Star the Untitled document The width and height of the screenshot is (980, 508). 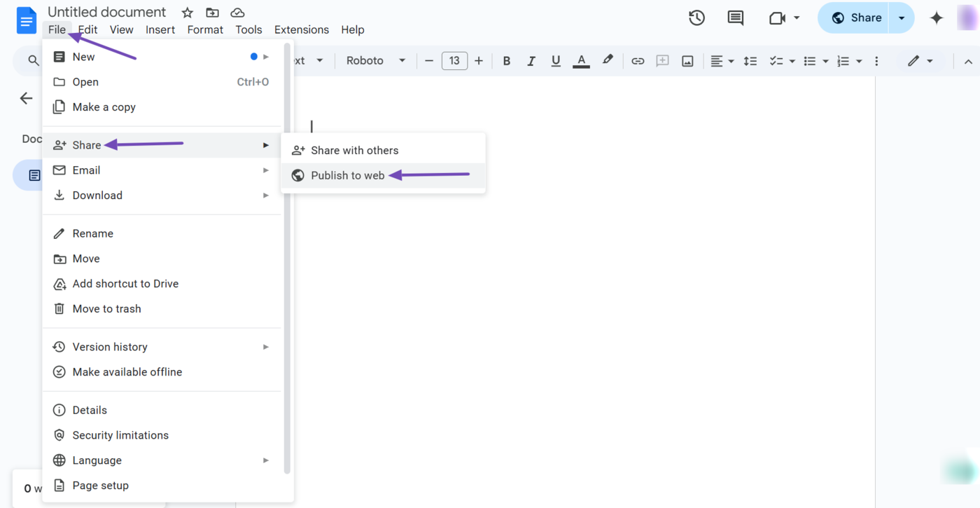coord(187,13)
